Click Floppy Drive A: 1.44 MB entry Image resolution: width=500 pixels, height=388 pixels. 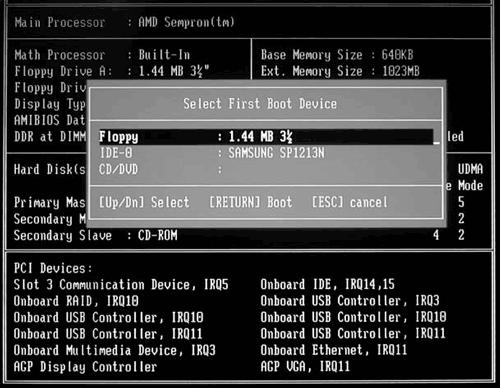point(112,71)
